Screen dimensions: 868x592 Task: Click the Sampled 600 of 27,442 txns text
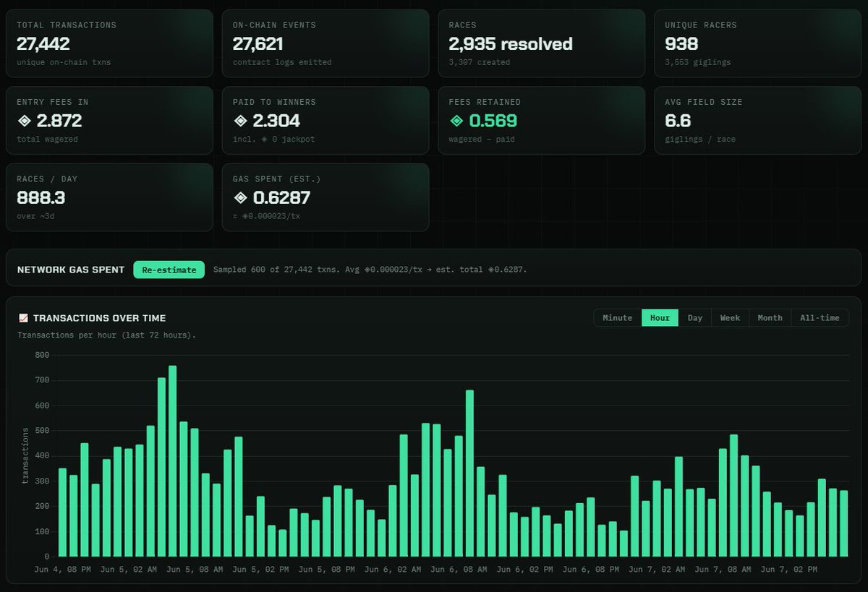(370, 270)
